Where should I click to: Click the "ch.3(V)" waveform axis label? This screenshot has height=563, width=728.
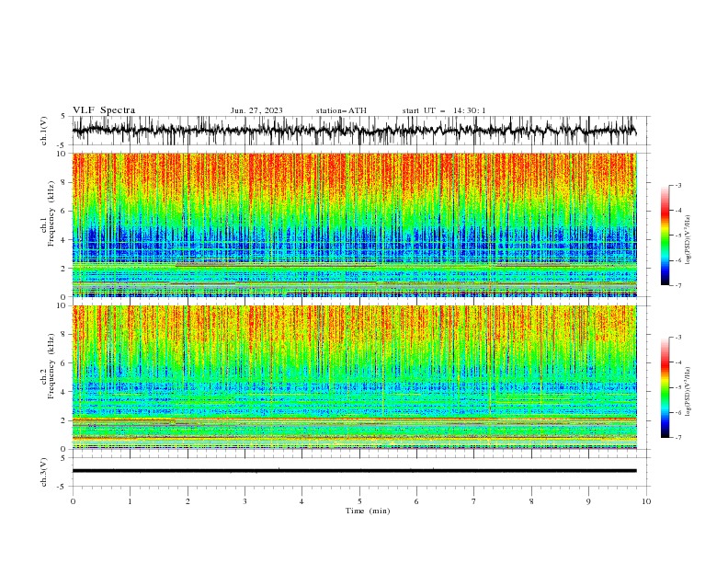pos(44,472)
